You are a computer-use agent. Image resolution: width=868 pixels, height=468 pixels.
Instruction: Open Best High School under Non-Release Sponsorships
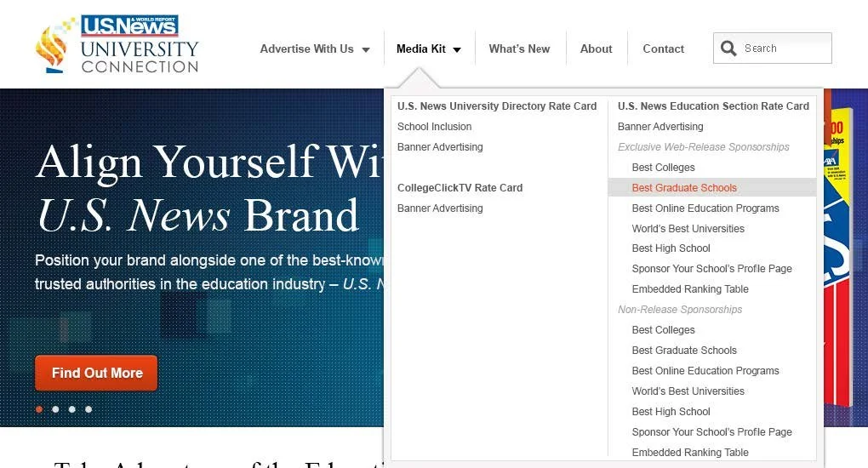(671, 412)
